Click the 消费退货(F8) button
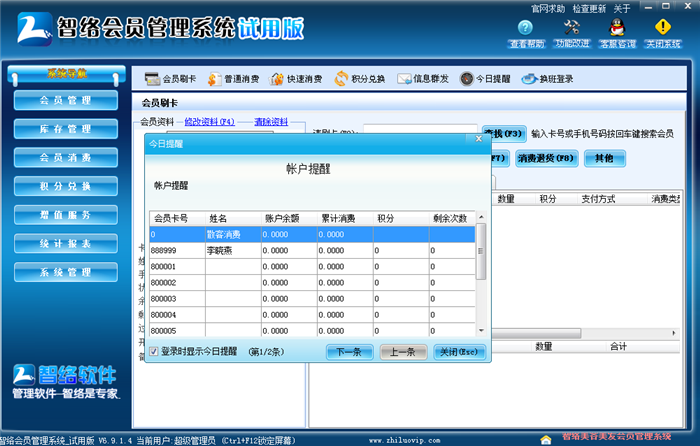The image size is (700, 446). [546, 158]
